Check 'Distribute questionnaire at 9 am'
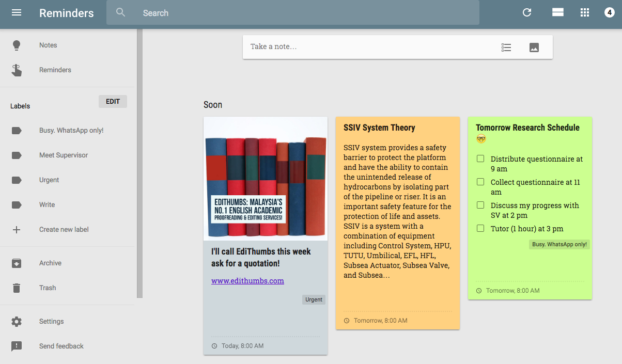 [480, 159]
